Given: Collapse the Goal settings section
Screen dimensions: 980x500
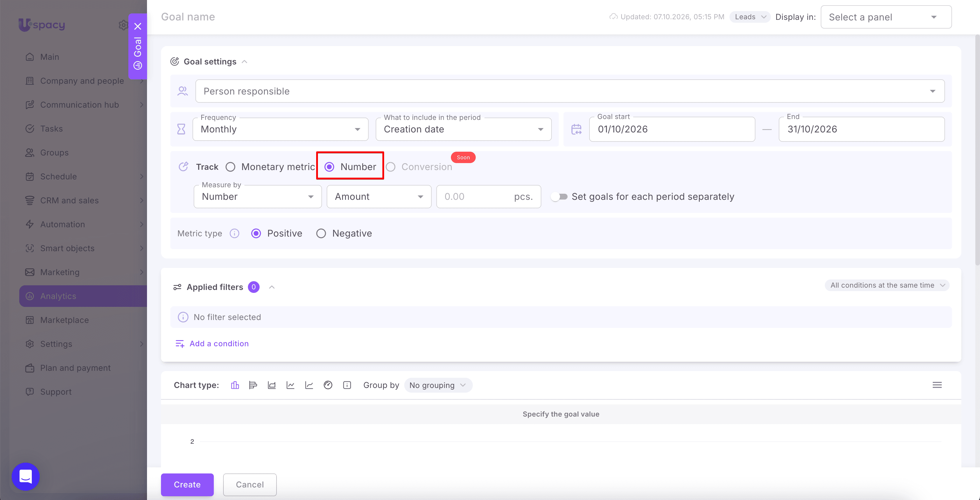Looking at the screenshot, I should click(245, 62).
